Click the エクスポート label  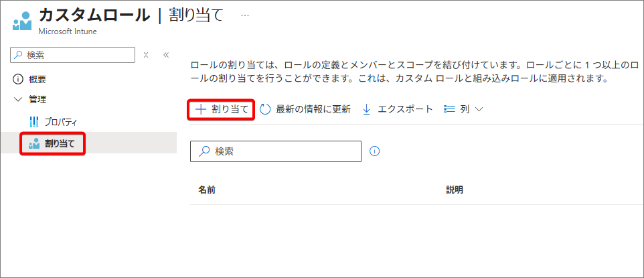[405, 109]
